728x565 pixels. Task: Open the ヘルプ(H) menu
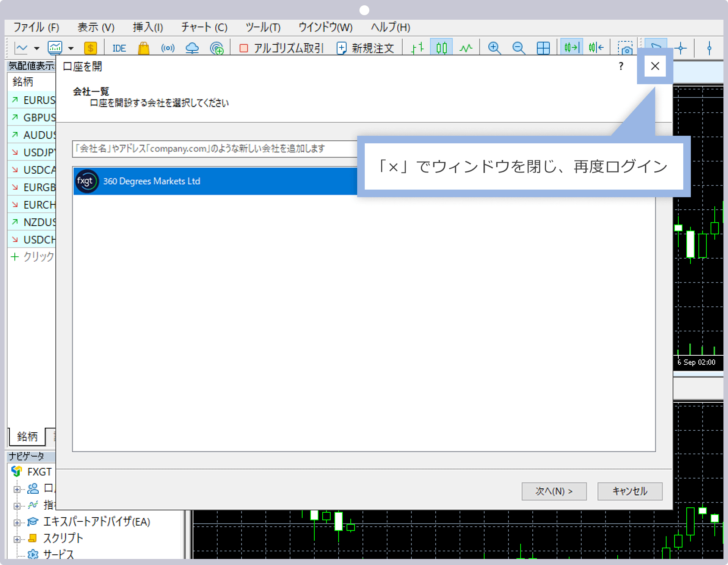(x=391, y=27)
